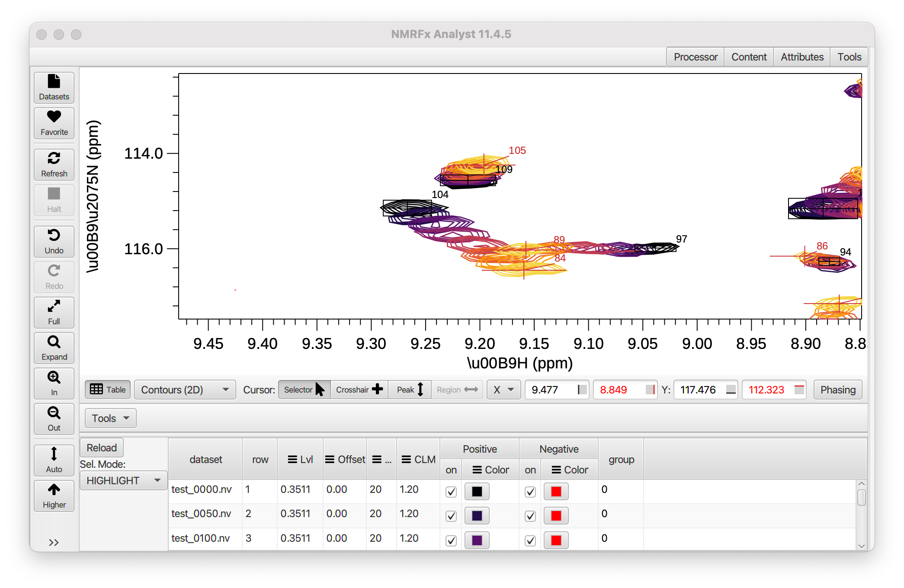Open dark positive color swatch for test_0050.nv
The image size is (904, 588).
[x=477, y=516]
